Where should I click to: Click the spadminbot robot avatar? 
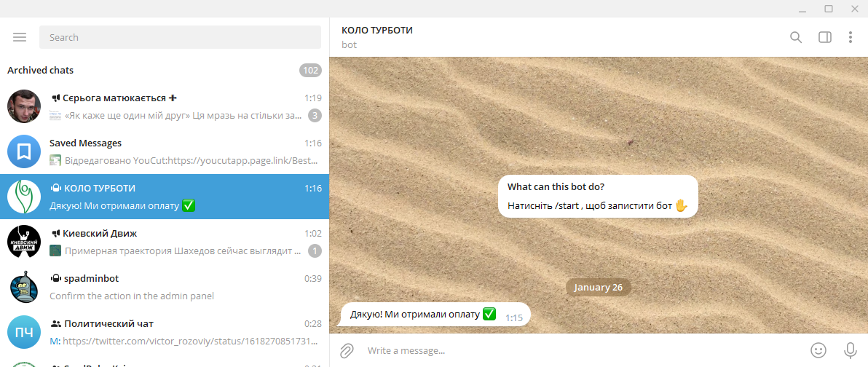pyautogui.click(x=24, y=287)
